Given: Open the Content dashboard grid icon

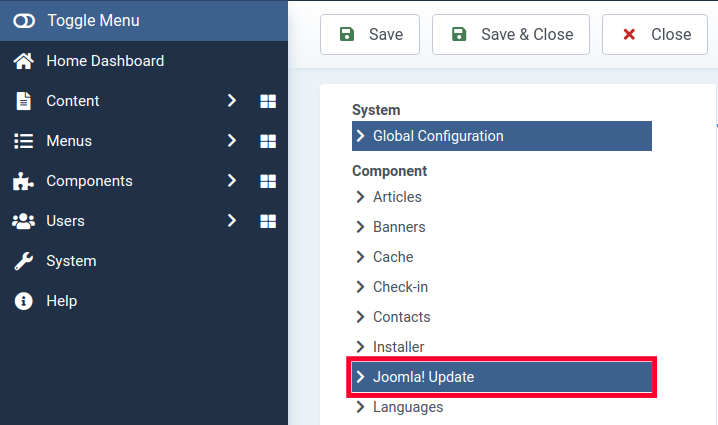Looking at the screenshot, I should 267,101.
